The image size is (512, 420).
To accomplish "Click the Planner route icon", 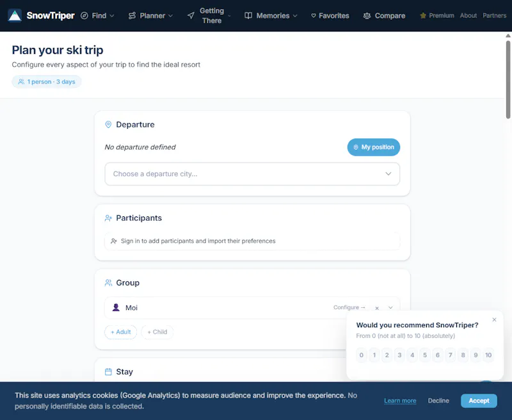I will [132, 15].
